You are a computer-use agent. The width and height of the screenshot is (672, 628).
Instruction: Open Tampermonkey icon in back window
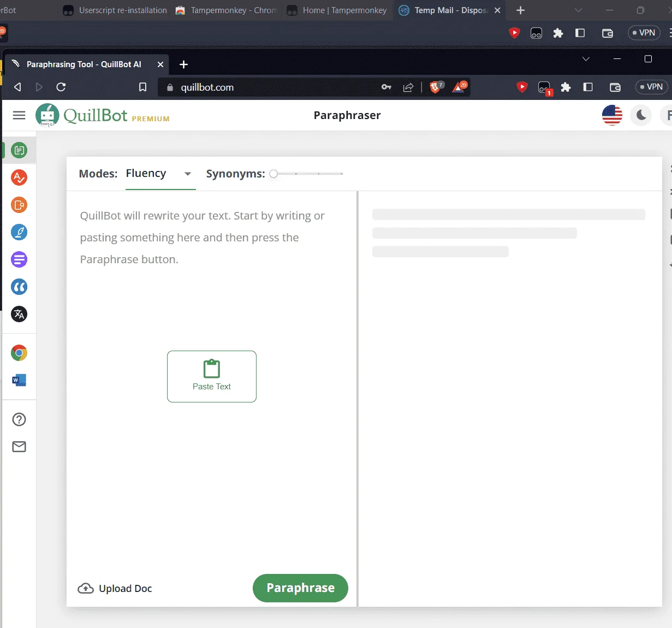[x=537, y=33]
